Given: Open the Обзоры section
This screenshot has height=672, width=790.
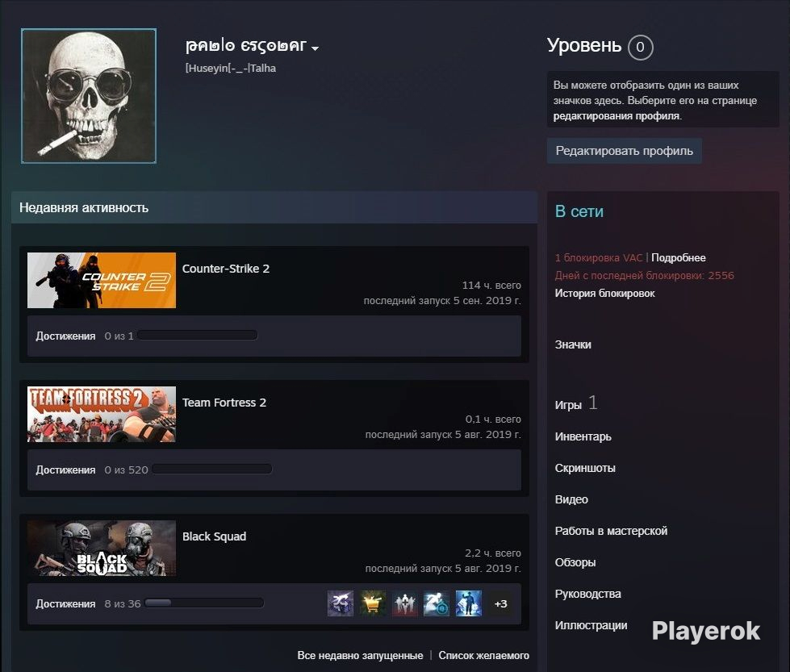Looking at the screenshot, I should tap(575, 562).
